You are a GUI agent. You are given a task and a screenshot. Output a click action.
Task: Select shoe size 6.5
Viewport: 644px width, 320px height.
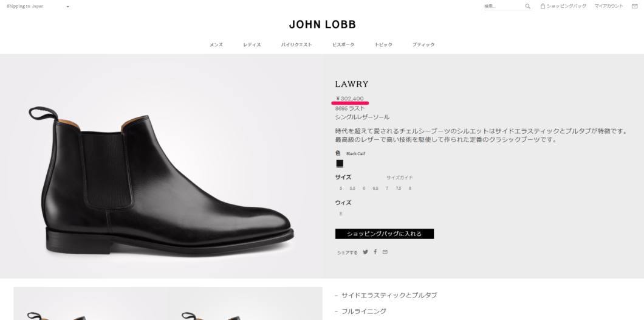375,189
